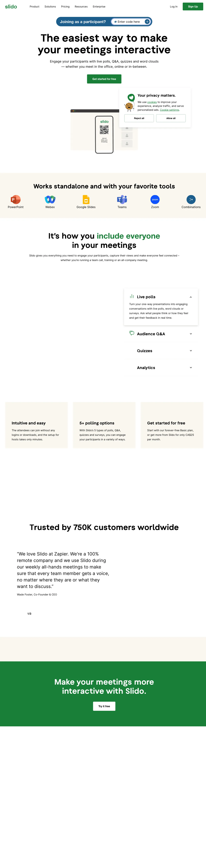206x868 pixels.
Task: Choose the Microsoft Teams icon
Action: 122,199
